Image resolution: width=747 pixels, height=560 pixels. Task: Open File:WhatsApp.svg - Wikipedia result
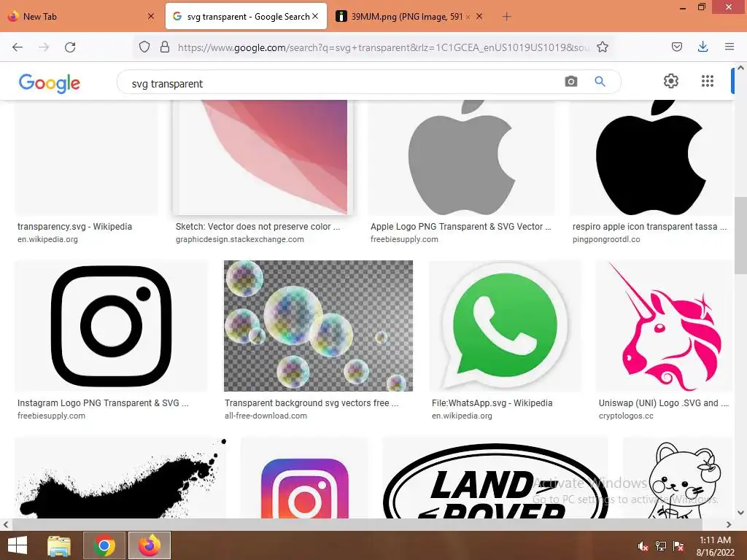(x=492, y=402)
